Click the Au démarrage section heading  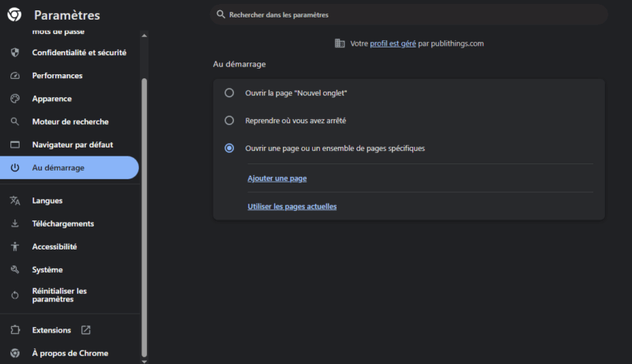click(x=239, y=64)
